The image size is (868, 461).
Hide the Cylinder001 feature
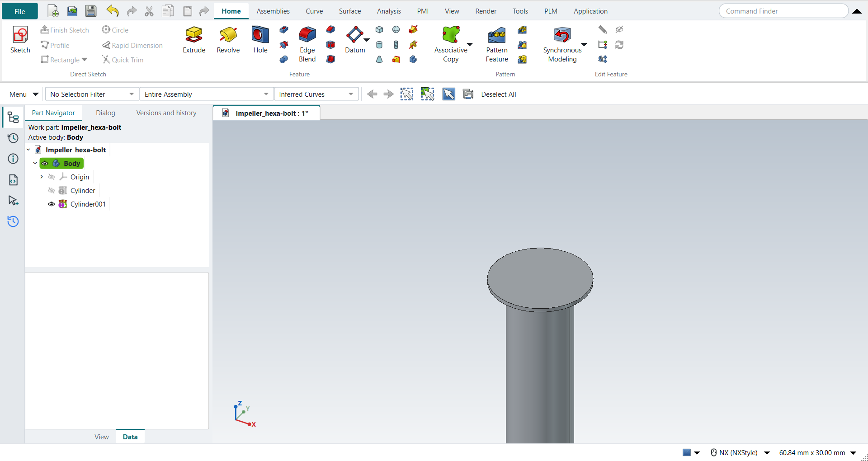pyautogui.click(x=52, y=204)
